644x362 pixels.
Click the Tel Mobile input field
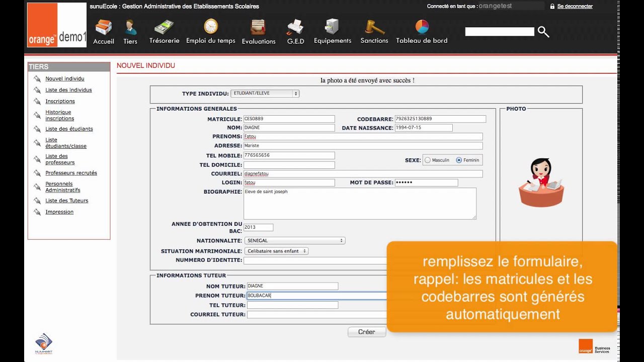289,155
